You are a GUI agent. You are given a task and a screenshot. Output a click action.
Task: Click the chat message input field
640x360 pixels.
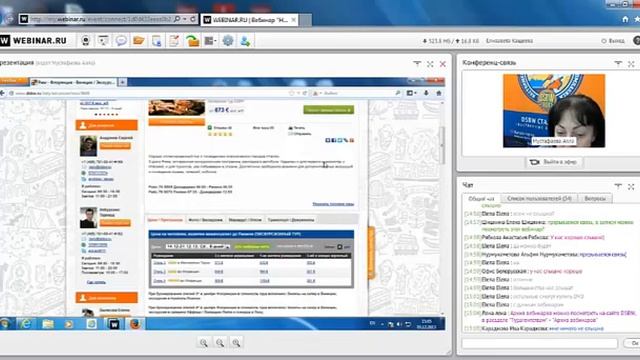click(x=540, y=343)
